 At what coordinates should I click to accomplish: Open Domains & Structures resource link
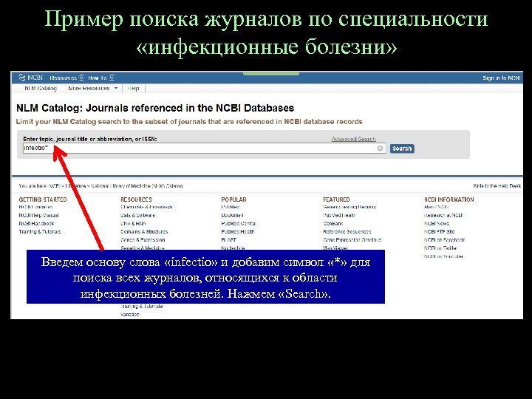[x=144, y=232]
